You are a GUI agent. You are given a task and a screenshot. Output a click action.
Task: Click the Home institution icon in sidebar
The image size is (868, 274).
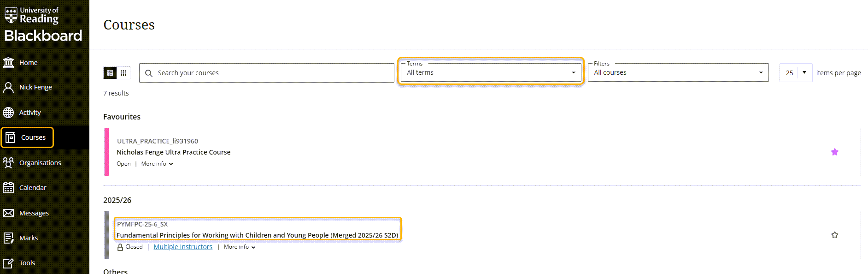pyautogui.click(x=8, y=63)
